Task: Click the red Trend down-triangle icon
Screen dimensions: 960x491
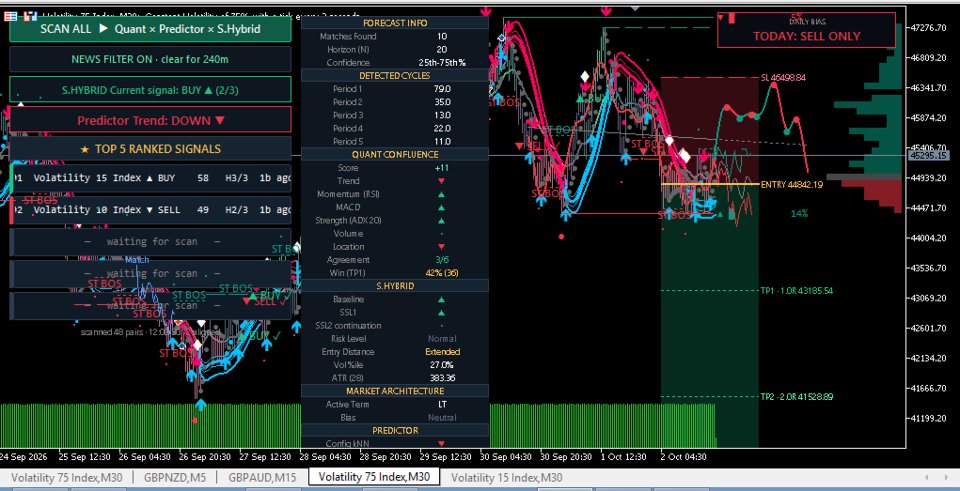Action: [441, 181]
